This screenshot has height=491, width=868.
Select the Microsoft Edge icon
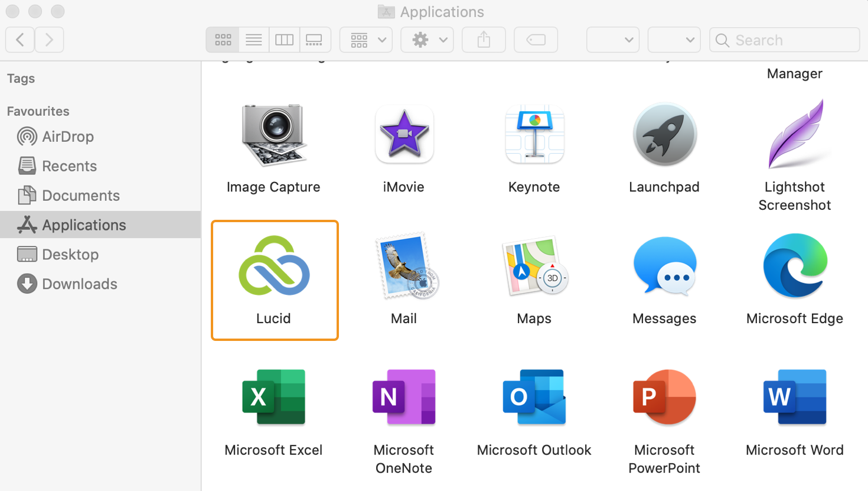point(795,265)
